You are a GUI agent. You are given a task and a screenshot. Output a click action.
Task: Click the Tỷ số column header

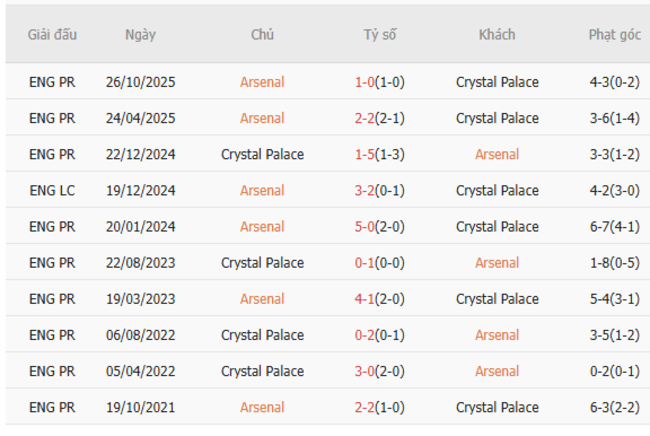click(380, 34)
